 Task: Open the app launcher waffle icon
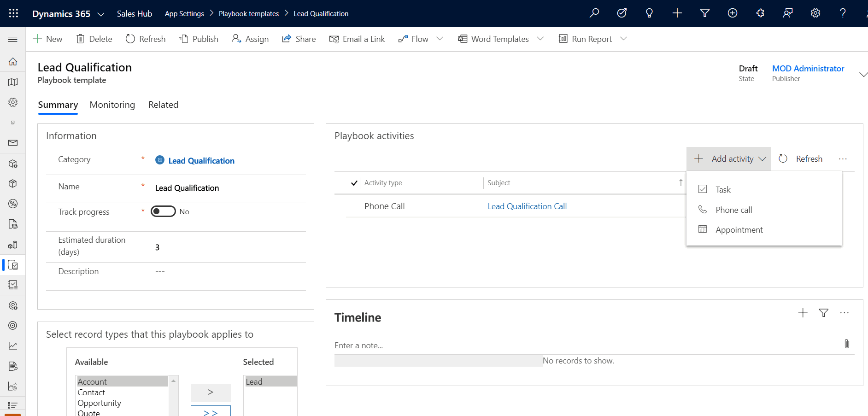[x=13, y=13]
